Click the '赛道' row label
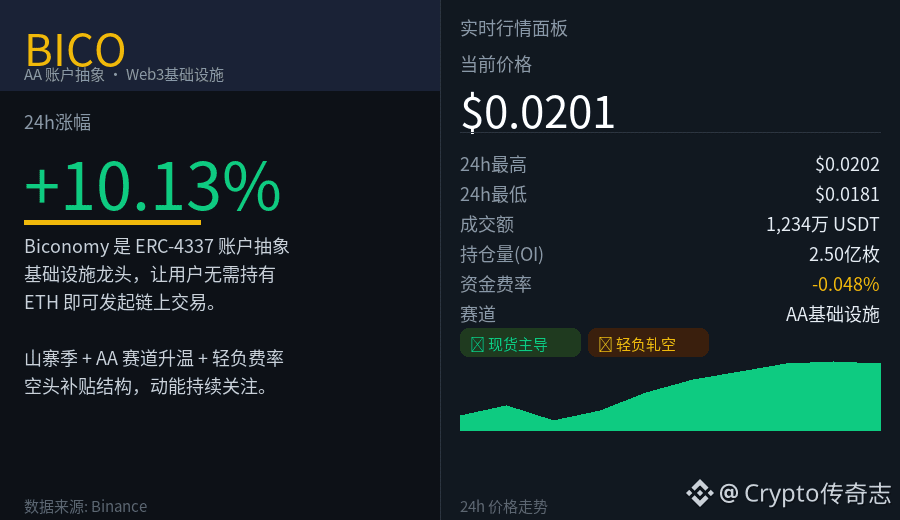900x520 pixels. pos(478,314)
